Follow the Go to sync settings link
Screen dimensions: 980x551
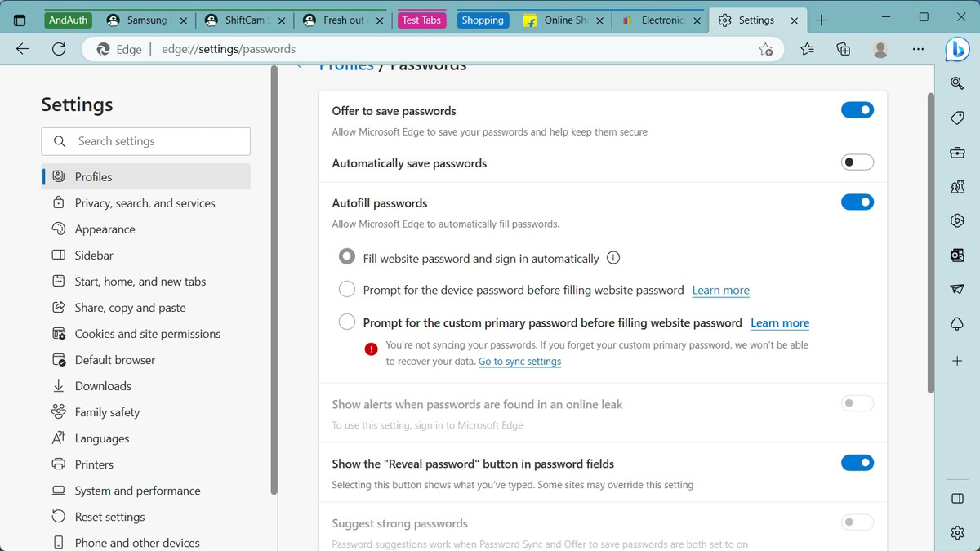pyautogui.click(x=519, y=362)
